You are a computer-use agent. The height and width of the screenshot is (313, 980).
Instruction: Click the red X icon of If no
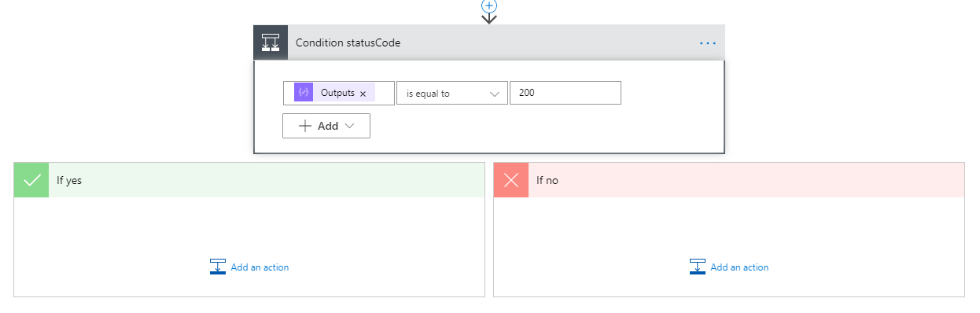(511, 180)
